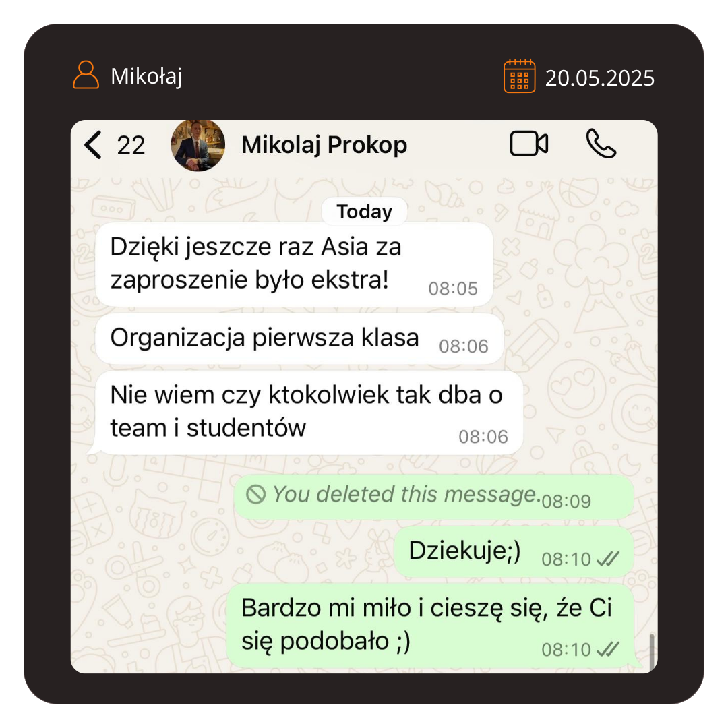This screenshot has width=728, height=728.
Task: Select the message 'Dzięki jeszcze raz Asia'
Action: (295, 264)
